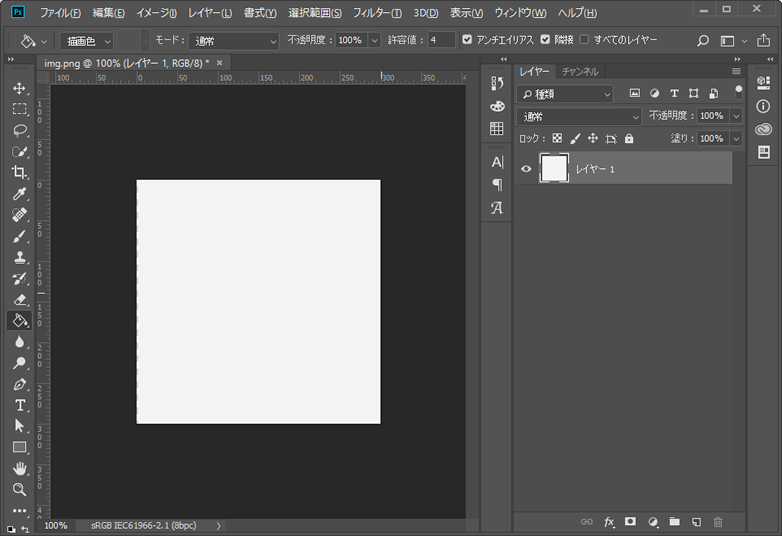Select the Path Selection tool
This screenshot has height=536, width=782.
[x=19, y=426]
